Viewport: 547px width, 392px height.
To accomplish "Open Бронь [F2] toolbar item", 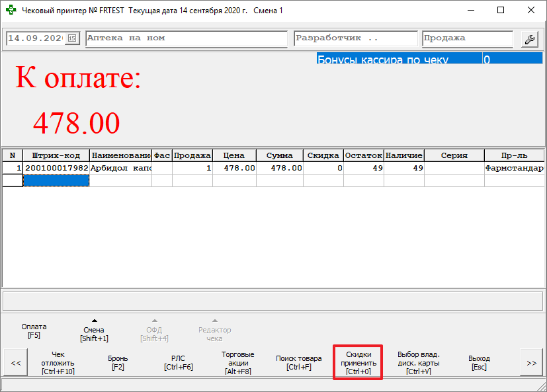I will coord(118,363).
